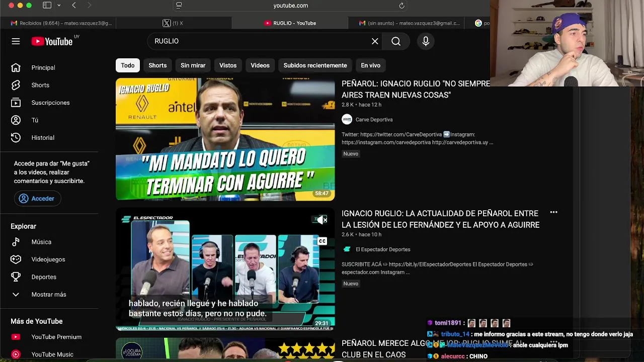Open the El Espectador Deportes channel name
This screenshot has width=644, height=362.
pyautogui.click(x=383, y=249)
